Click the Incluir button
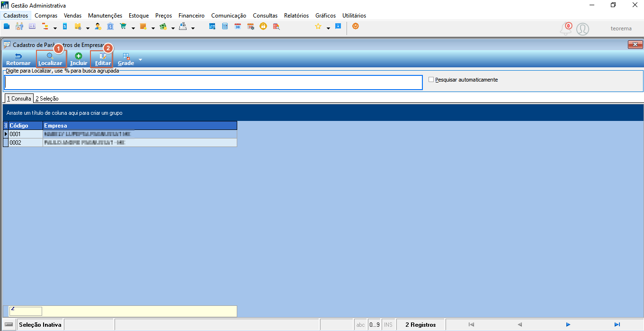The width and height of the screenshot is (644, 331). coord(79,59)
